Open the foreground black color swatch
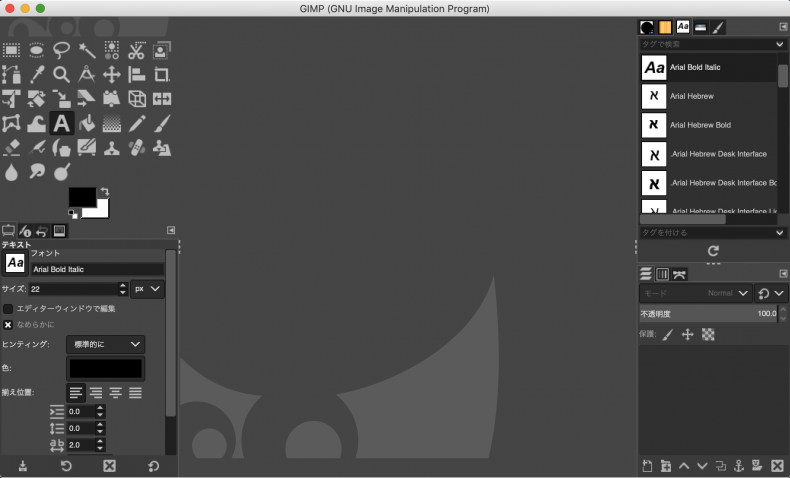This screenshot has height=478, width=790. click(x=82, y=197)
